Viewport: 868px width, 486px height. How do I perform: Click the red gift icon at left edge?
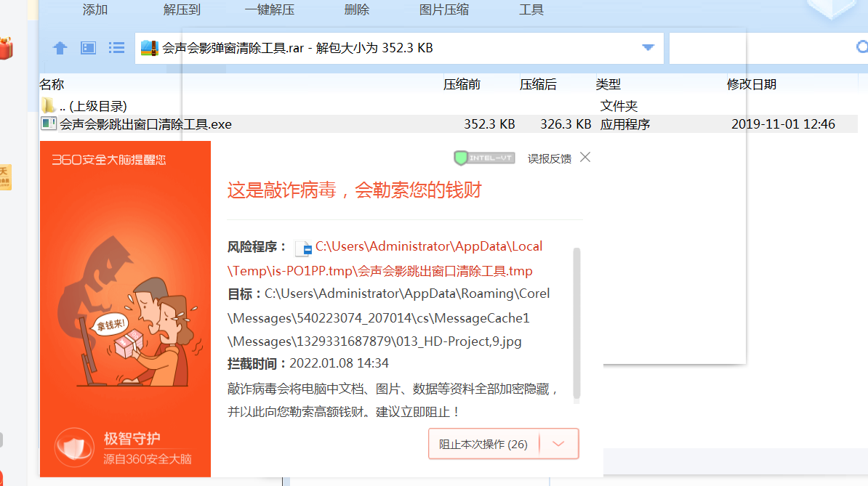6,49
